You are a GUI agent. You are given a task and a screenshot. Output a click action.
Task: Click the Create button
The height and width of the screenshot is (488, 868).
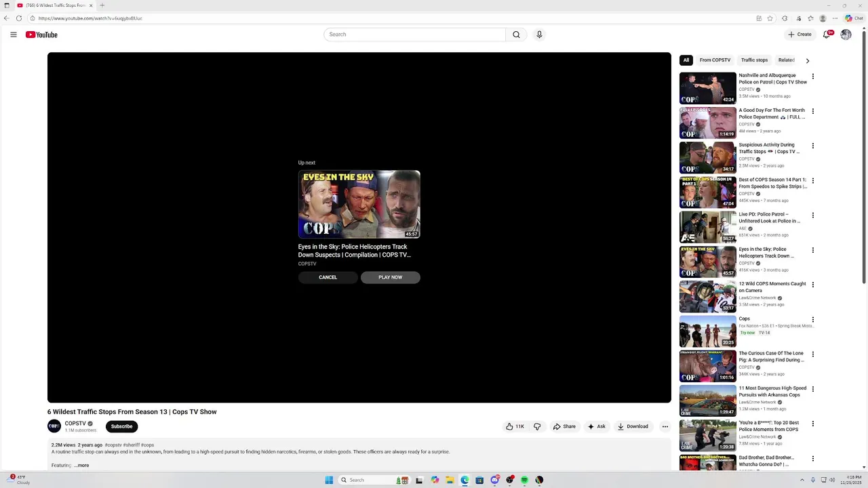[x=800, y=35]
